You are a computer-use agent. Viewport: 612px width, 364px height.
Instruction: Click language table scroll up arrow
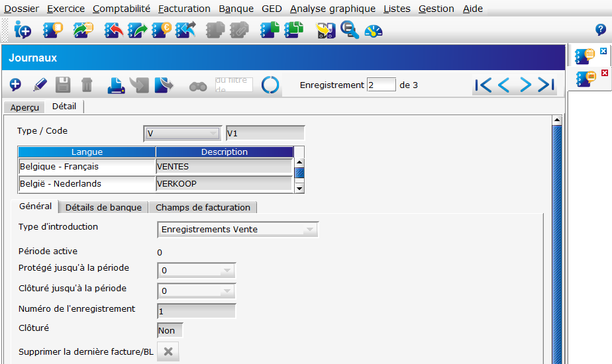pyautogui.click(x=299, y=162)
